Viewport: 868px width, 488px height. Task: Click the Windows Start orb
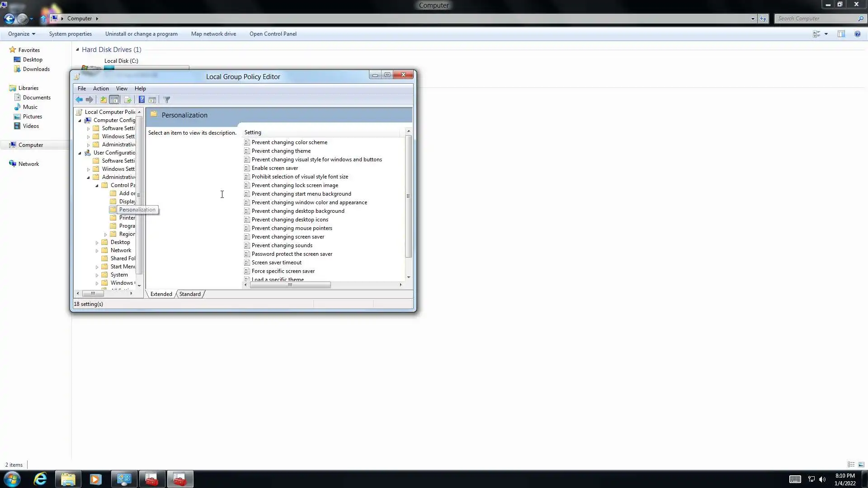point(12,479)
